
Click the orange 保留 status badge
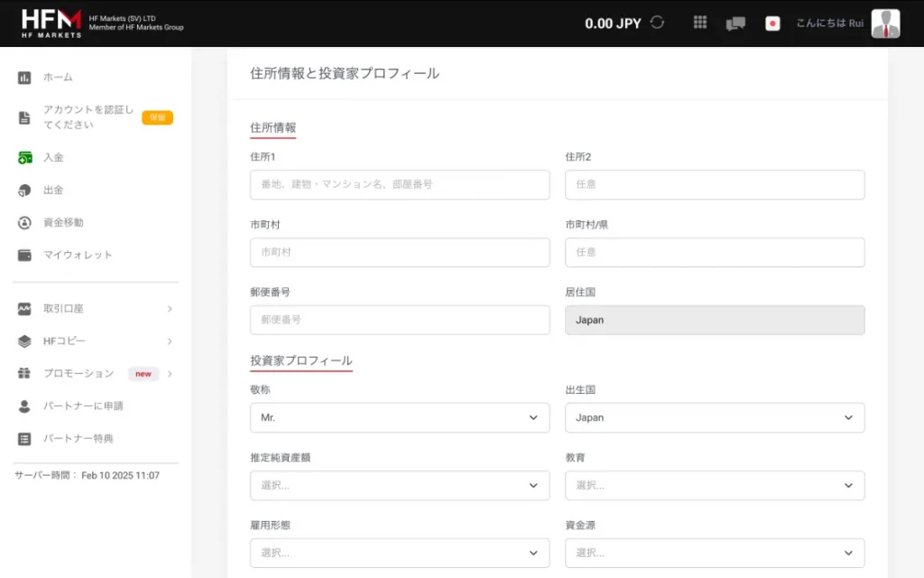(x=157, y=117)
